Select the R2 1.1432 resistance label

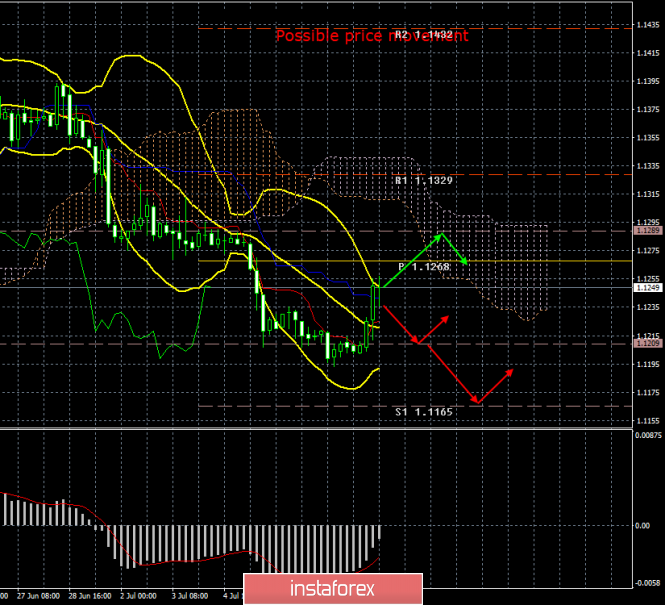[424, 35]
